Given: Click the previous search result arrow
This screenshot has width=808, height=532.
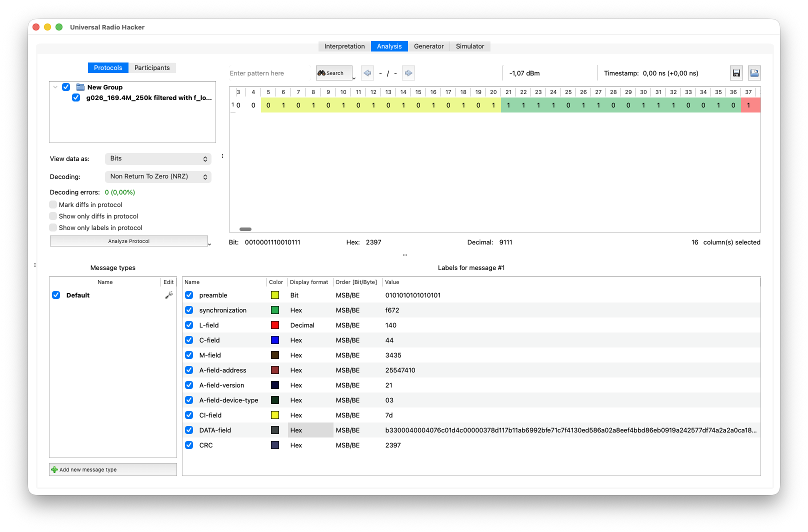Looking at the screenshot, I should coord(367,73).
